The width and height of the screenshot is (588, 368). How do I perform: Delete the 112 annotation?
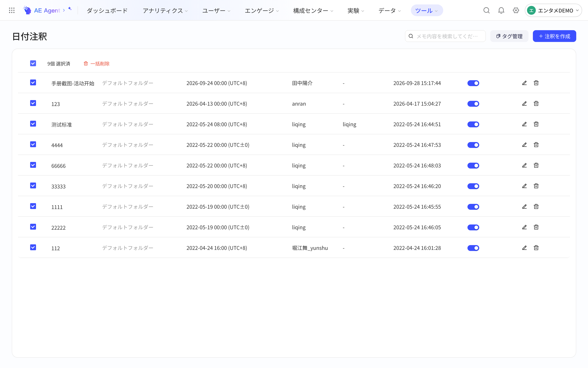pyautogui.click(x=536, y=248)
